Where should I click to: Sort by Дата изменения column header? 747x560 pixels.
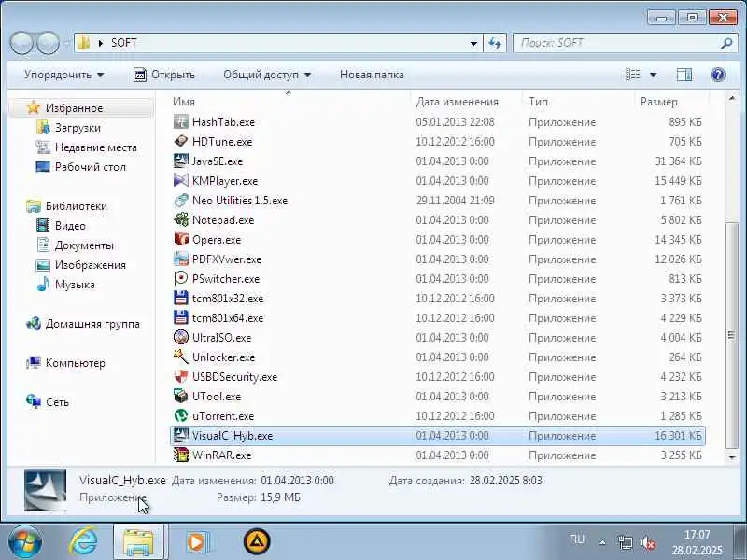(457, 102)
